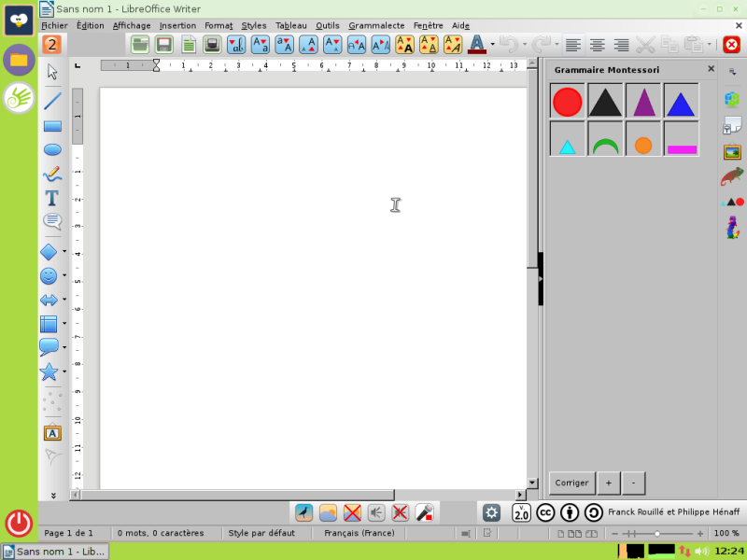Open sidebar Gallery picture icon
Screen dimensions: 747x560
click(732, 152)
